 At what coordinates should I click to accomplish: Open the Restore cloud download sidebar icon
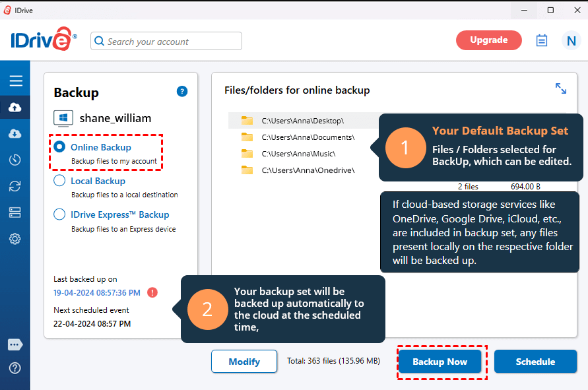coord(15,133)
